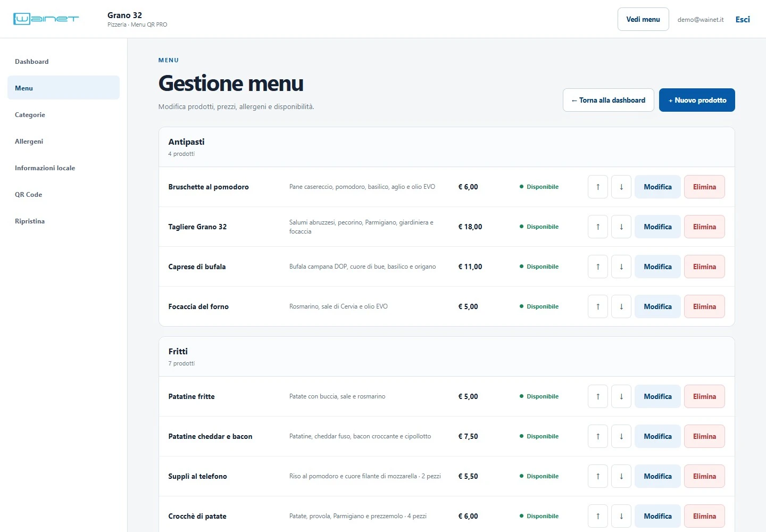The height and width of the screenshot is (532, 766).
Task: Open Allergeni in the sidebar
Action: pos(63,141)
